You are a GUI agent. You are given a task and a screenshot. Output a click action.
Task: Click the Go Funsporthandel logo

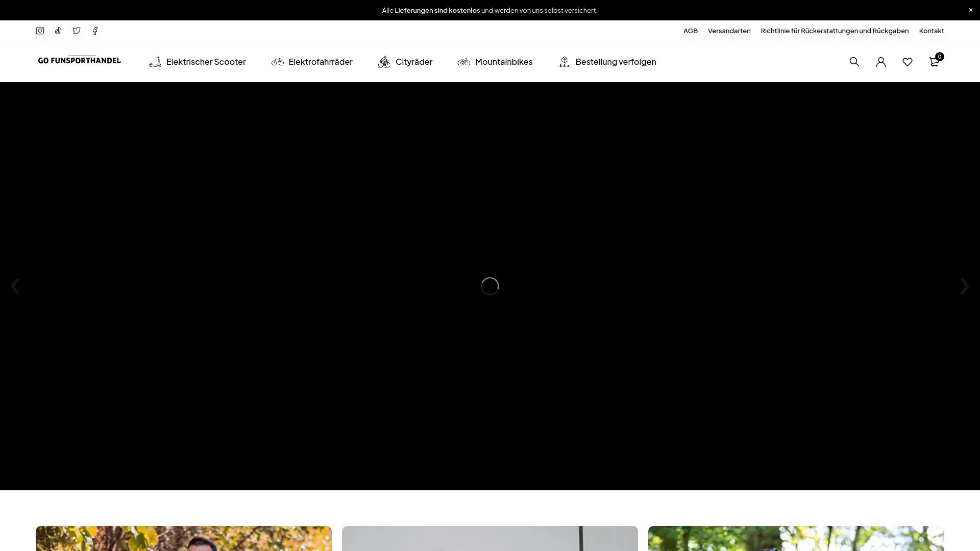click(79, 60)
